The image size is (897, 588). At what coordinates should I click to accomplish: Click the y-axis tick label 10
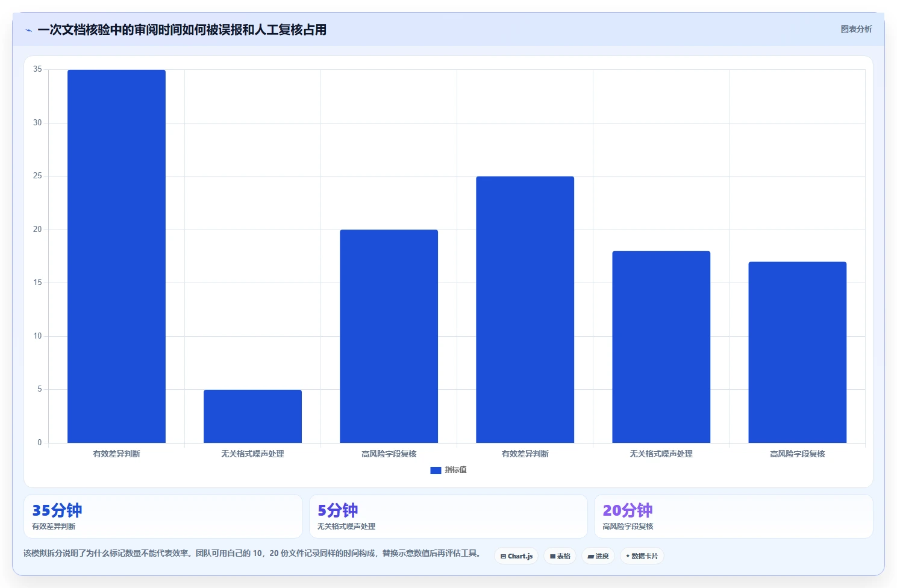coord(37,336)
